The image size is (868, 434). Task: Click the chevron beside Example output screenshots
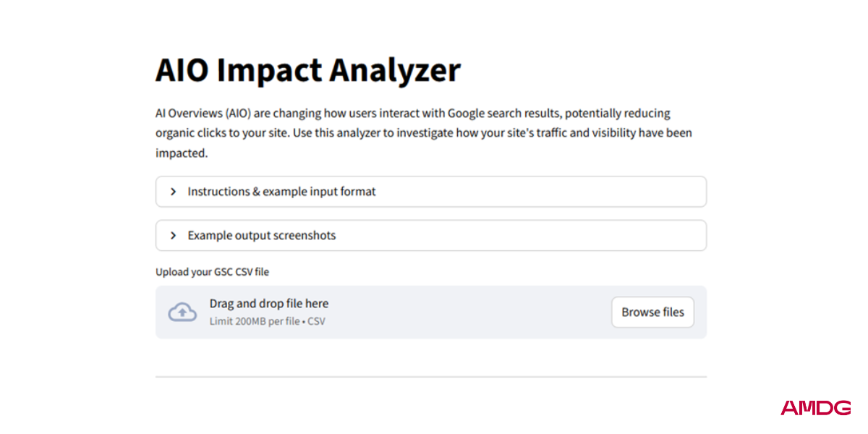click(x=174, y=236)
